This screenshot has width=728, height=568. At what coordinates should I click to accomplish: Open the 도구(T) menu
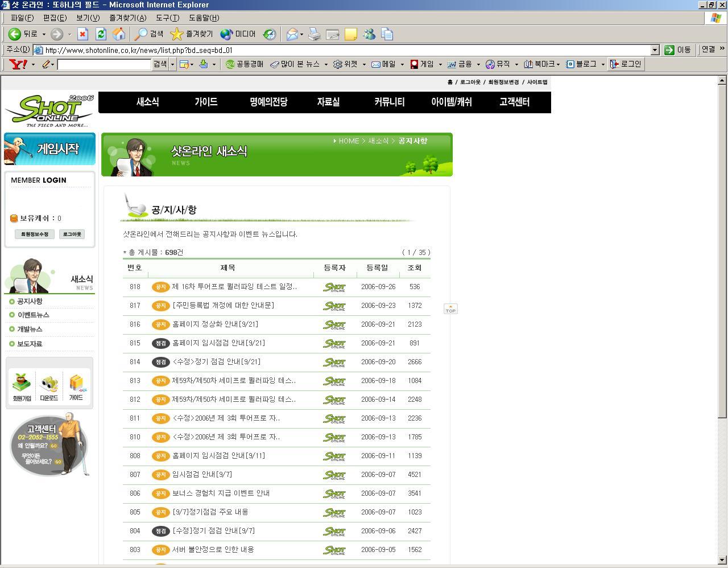[167, 18]
